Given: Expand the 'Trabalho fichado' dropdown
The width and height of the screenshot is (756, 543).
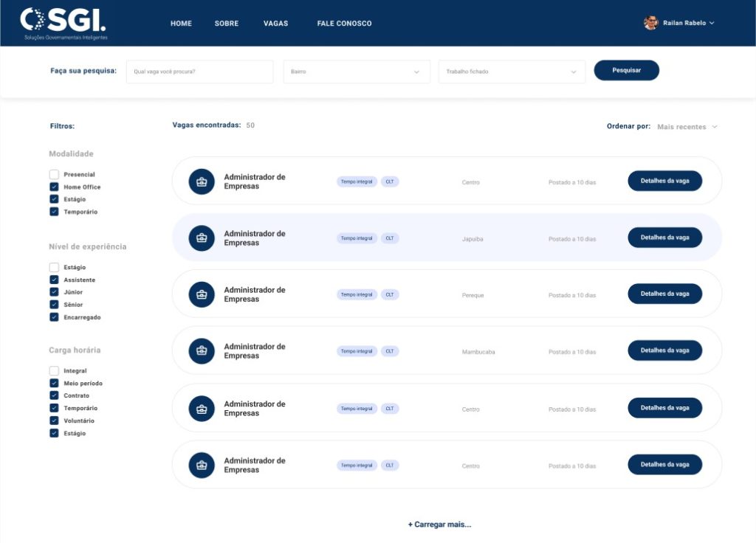Looking at the screenshot, I should point(512,72).
